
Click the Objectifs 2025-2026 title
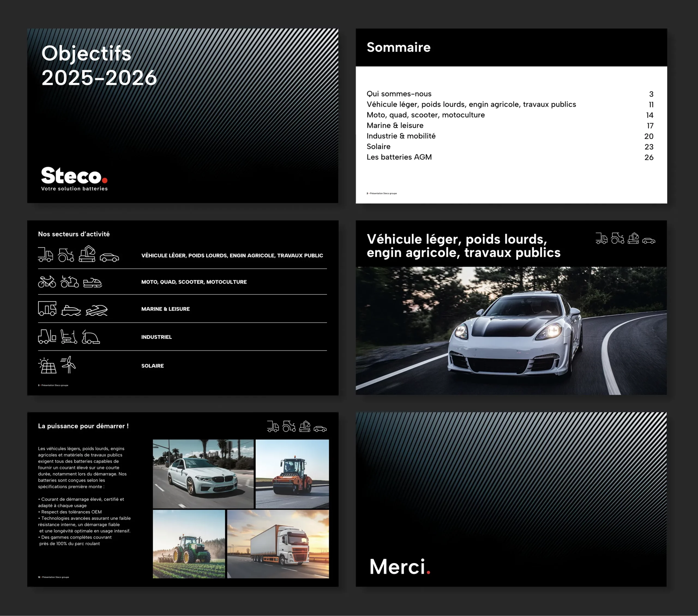tap(99, 65)
